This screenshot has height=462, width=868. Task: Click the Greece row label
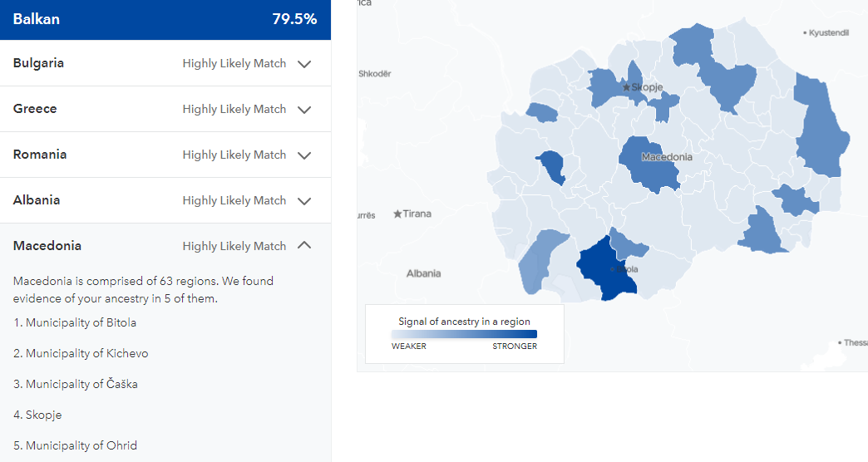(35, 109)
